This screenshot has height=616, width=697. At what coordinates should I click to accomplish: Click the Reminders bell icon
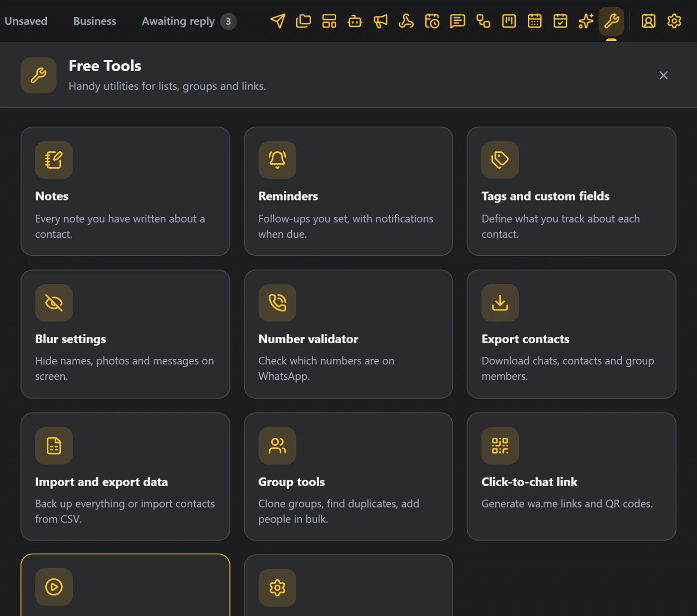click(277, 160)
